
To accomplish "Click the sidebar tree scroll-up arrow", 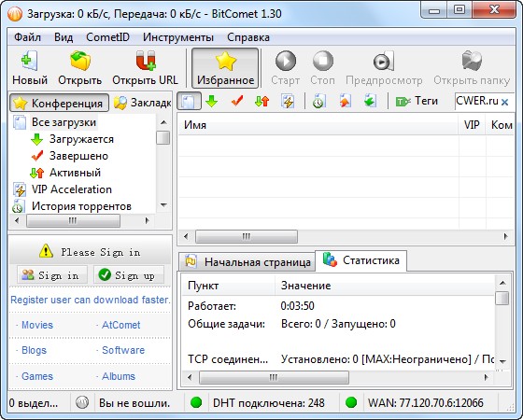I will pos(163,122).
